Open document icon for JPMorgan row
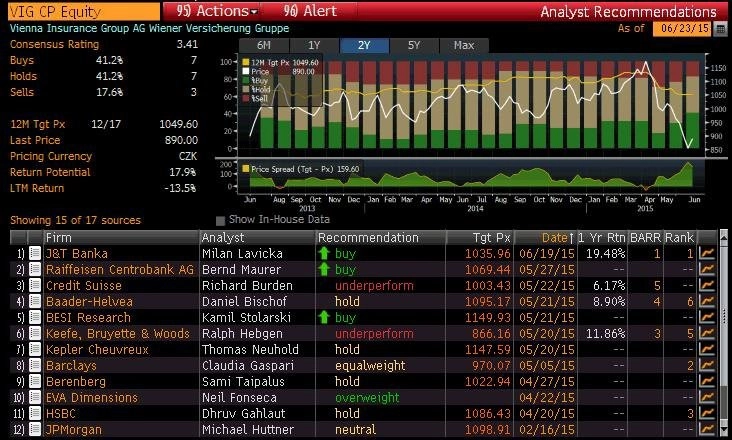Viewport: 732px width, 440px height. click(35, 429)
